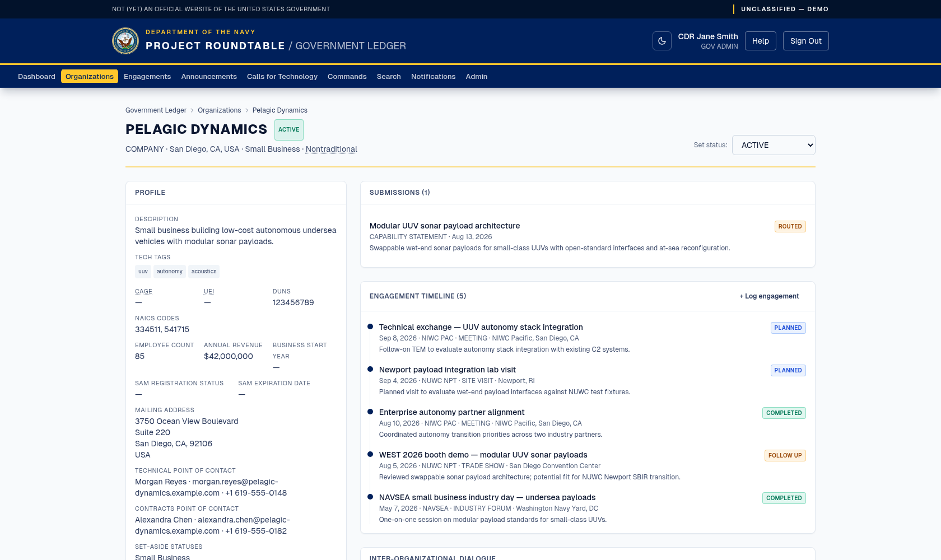This screenshot has height=560, width=941.
Task: Click the FOLLOW UP badge
Action: (785, 455)
